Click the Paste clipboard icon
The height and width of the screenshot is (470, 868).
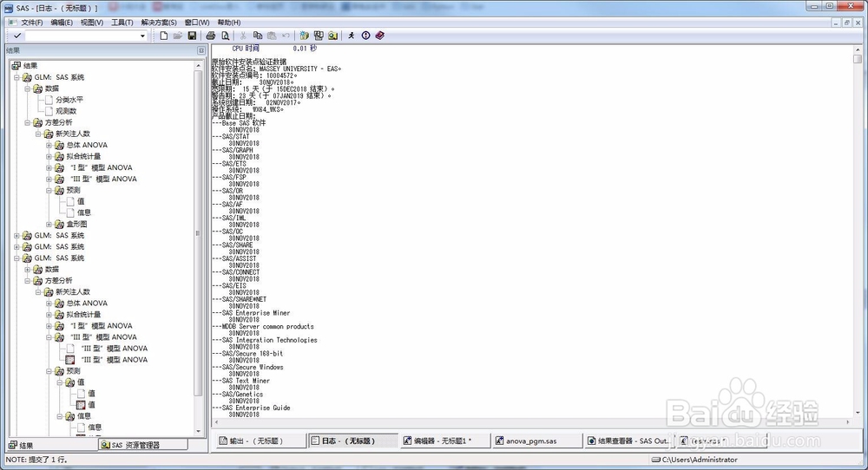pos(272,36)
